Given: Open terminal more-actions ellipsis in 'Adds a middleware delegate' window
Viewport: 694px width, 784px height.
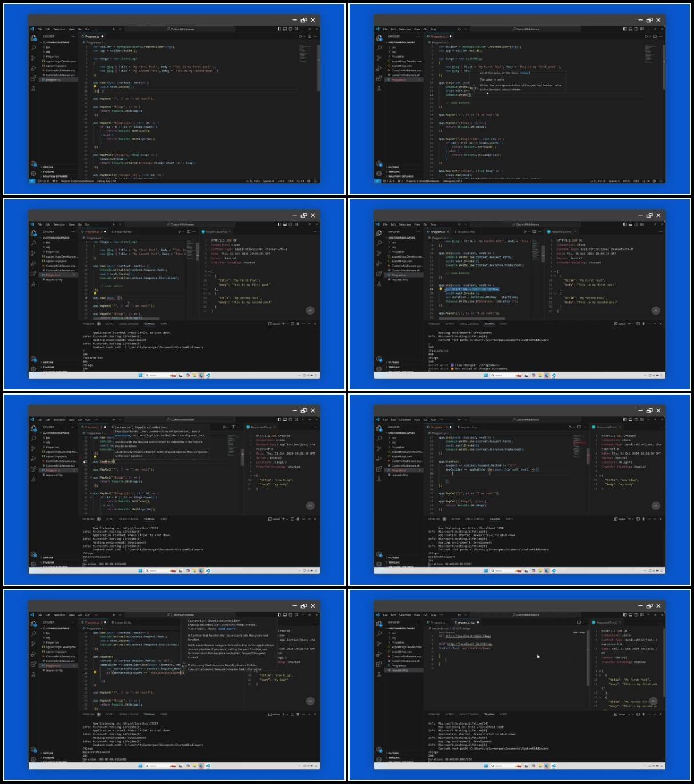Looking at the screenshot, I should click(303, 714).
